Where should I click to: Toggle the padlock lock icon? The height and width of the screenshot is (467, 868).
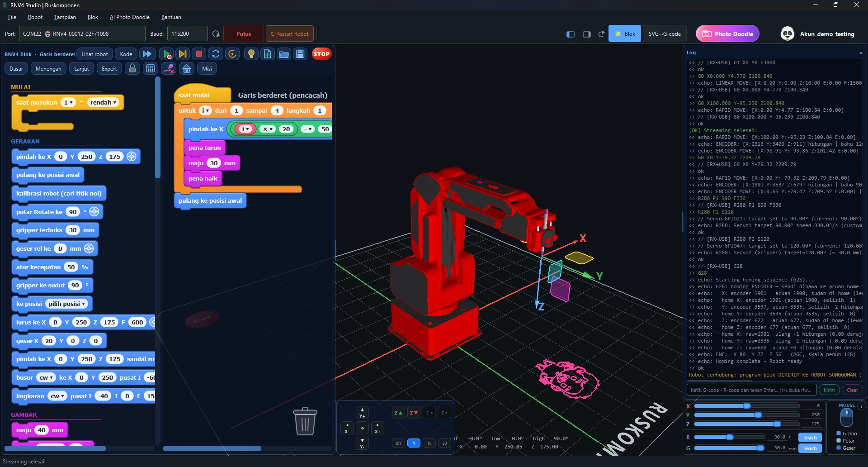click(x=132, y=69)
